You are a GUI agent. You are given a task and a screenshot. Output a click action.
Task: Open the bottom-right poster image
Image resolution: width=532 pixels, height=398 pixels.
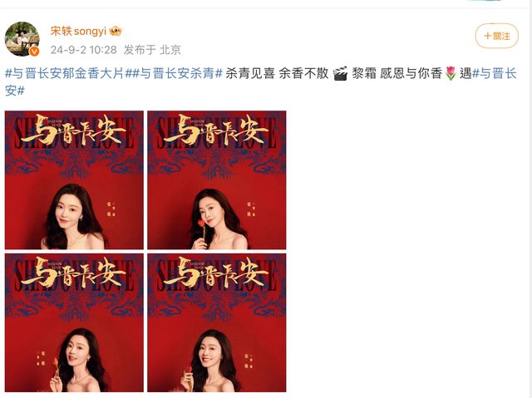click(x=217, y=322)
